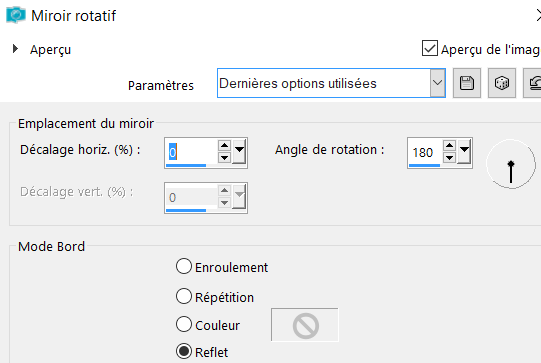The height and width of the screenshot is (363, 541).
Task: Click the disabled Couleur color swatch
Action: pyautogui.click(x=305, y=325)
